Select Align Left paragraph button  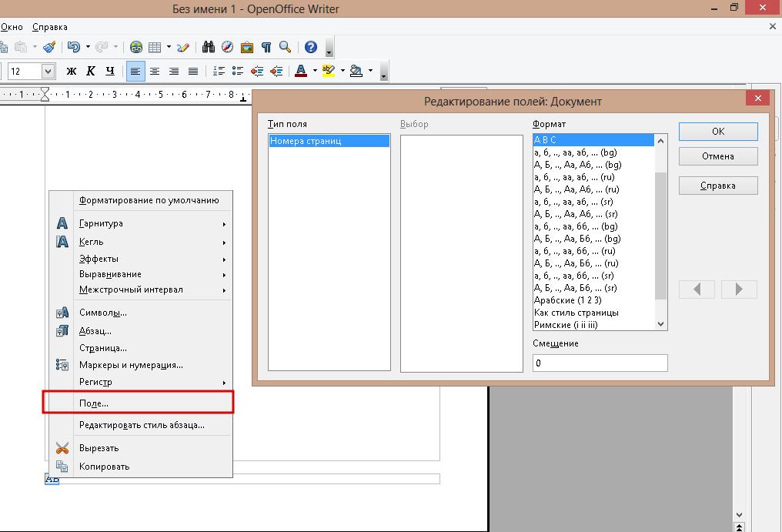tap(135, 72)
